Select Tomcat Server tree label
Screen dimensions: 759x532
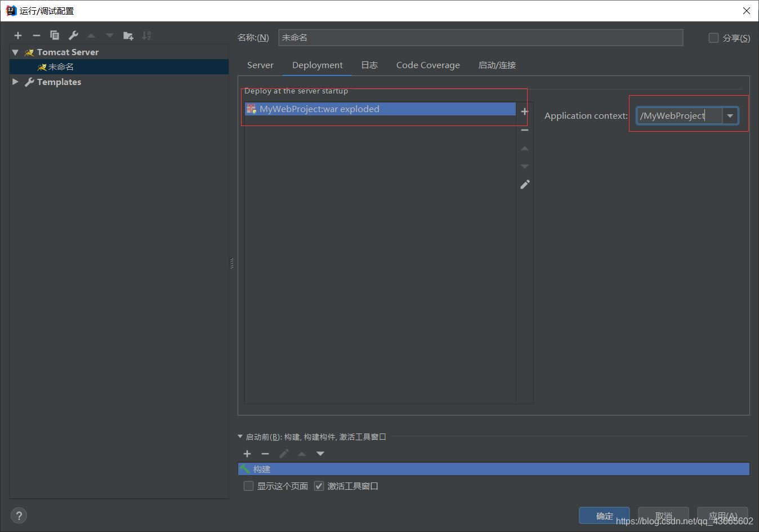(68, 52)
